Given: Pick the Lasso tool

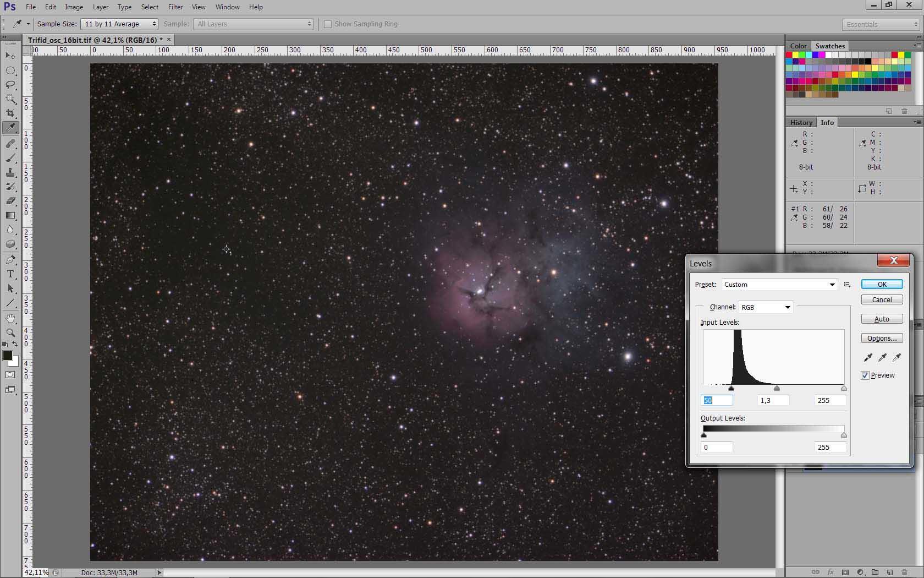Looking at the screenshot, I should click(x=10, y=85).
